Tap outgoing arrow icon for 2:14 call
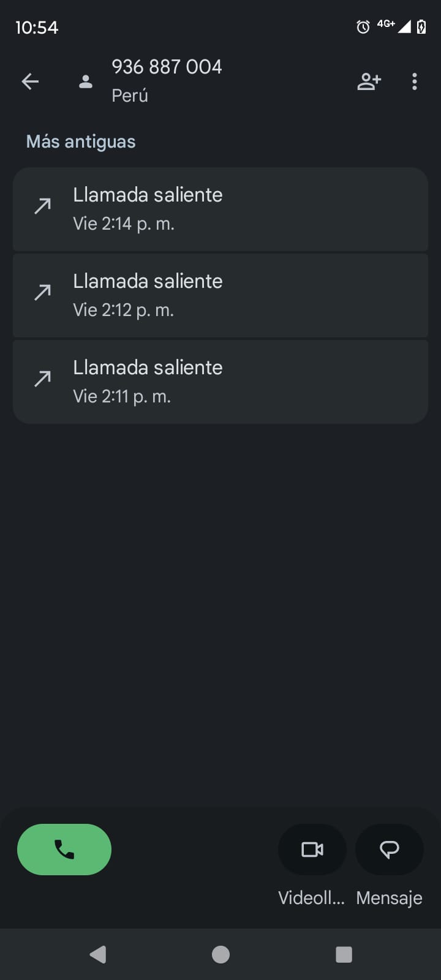The width and height of the screenshot is (441, 980). pyautogui.click(x=42, y=206)
